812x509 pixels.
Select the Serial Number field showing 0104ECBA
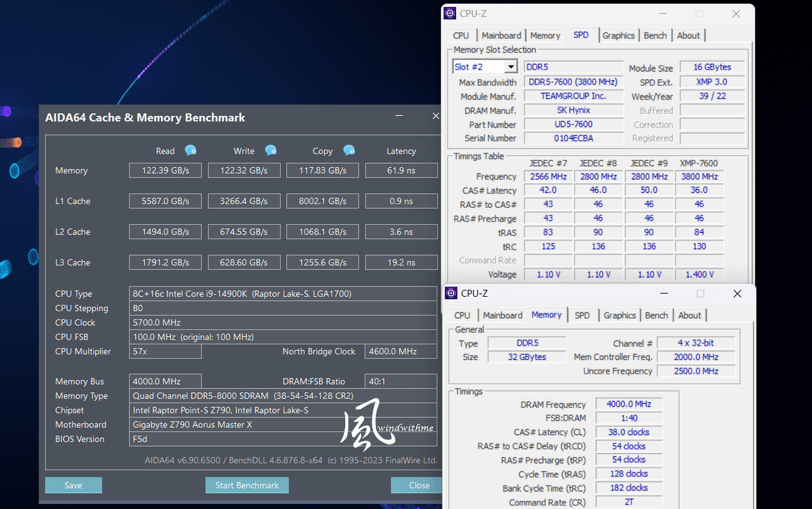point(573,138)
